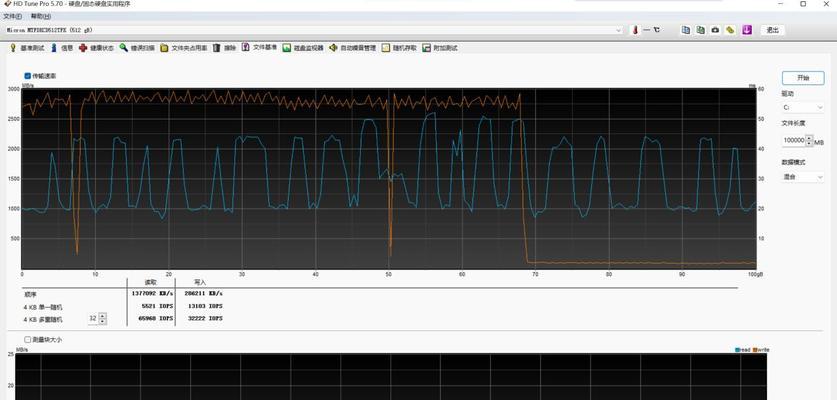This screenshot has width=837, height=400.
Task: Click the queue depth field showing 32
Action: tap(93, 318)
